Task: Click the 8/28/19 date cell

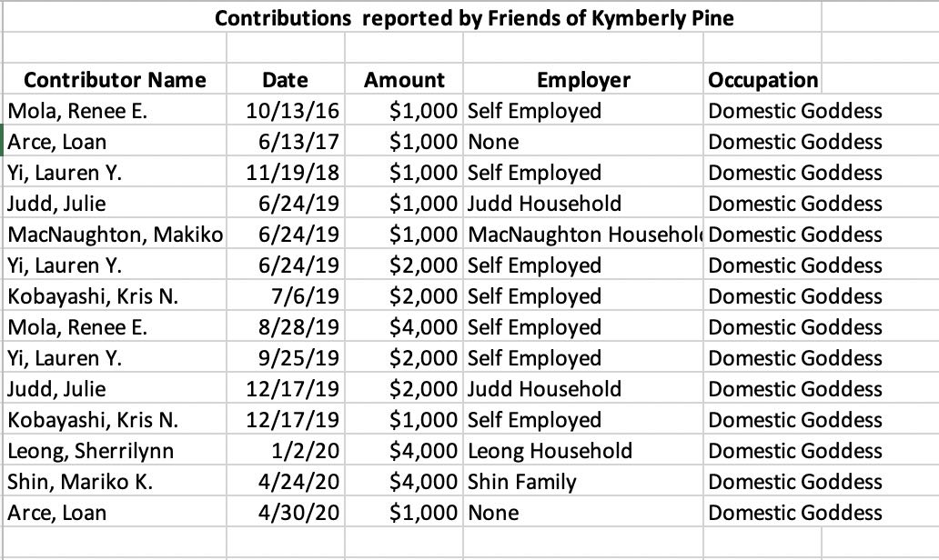Action: pyautogui.click(x=298, y=327)
